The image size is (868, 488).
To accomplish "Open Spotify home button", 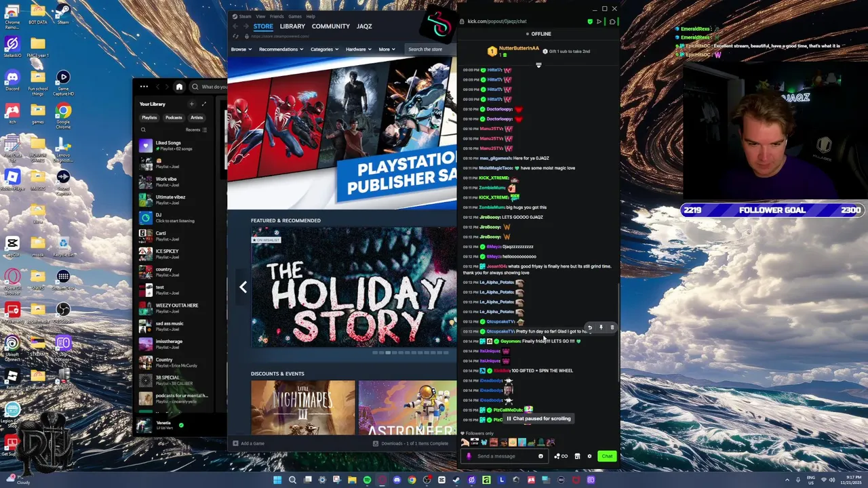I will coord(179,87).
